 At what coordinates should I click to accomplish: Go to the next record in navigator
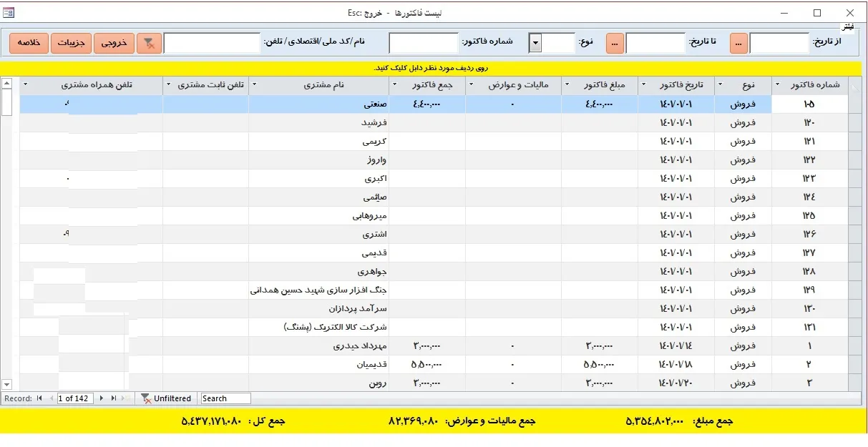tap(102, 398)
